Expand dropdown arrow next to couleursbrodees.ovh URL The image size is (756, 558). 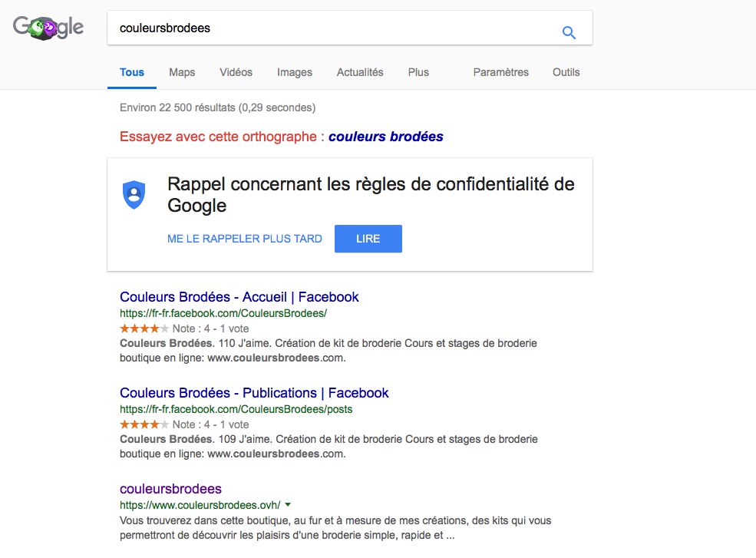(x=288, y=504)
